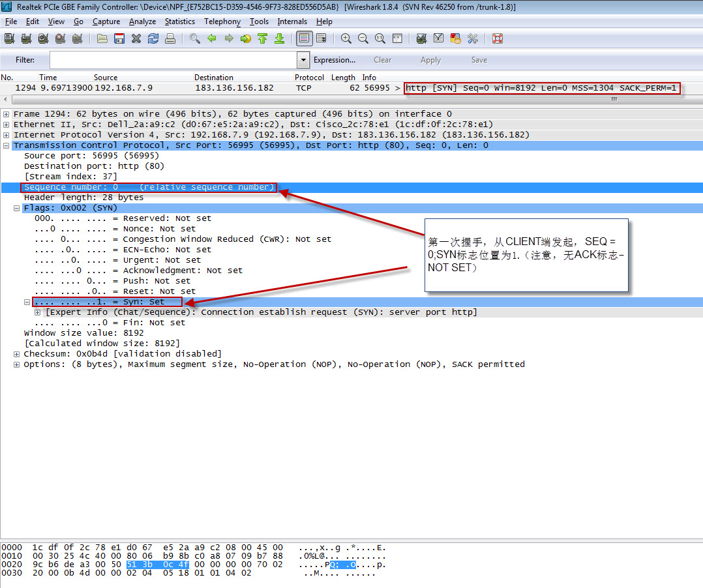Open a capture file folder icon

(102, 38)
